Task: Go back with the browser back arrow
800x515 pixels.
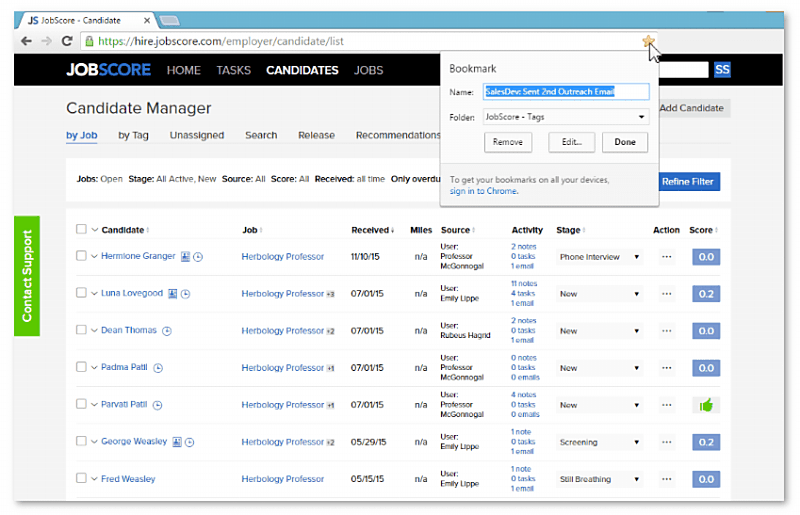Action: (x=27, y=41)
